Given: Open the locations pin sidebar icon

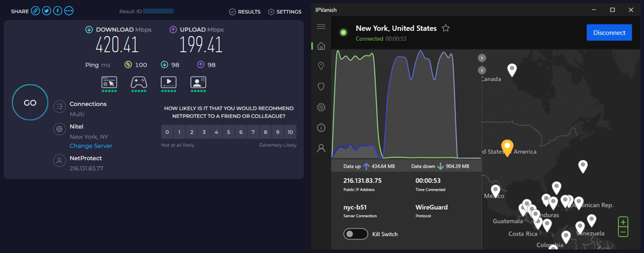Looking at the screenshot, I should click(x=321, y=66).
